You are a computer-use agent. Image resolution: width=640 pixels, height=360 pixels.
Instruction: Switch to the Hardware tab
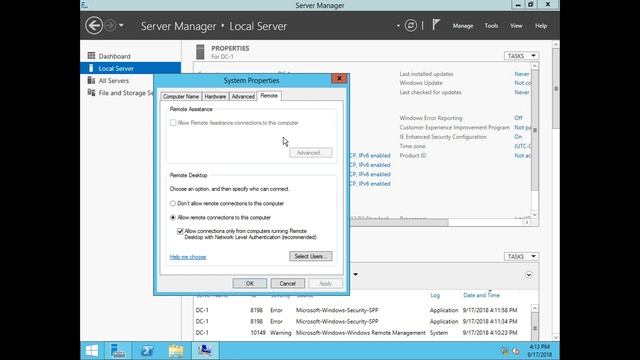[x=215, y=96]
